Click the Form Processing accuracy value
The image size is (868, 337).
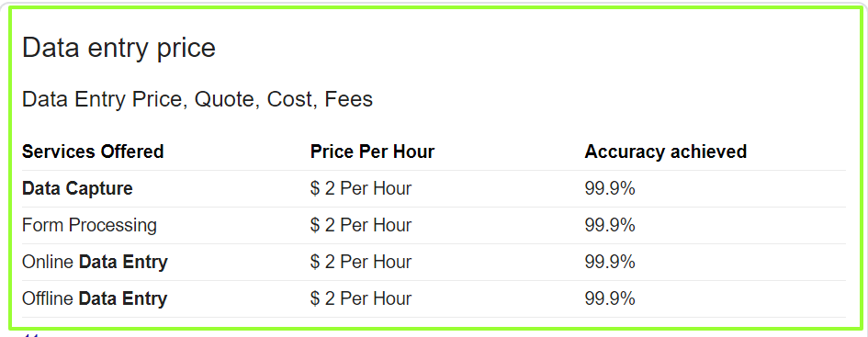[x=610, y=226]
